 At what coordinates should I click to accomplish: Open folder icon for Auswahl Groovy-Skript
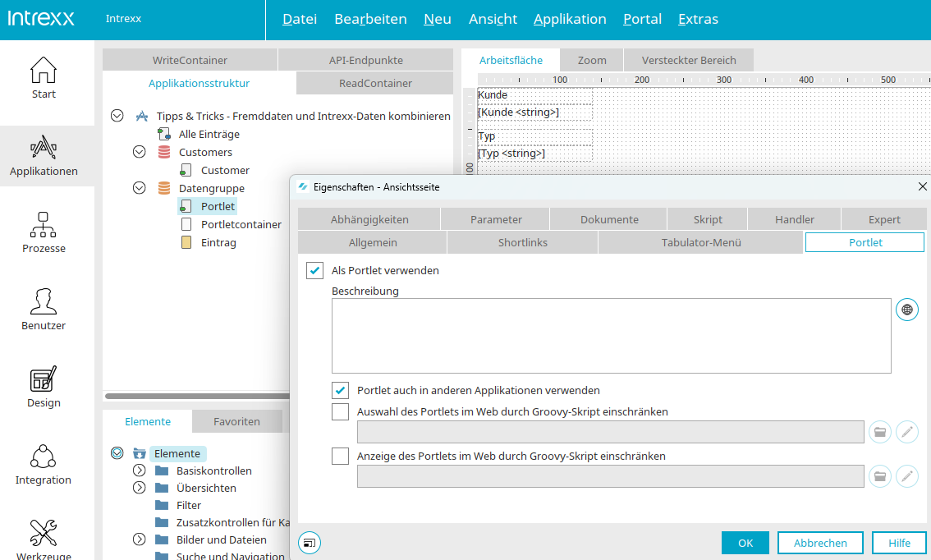[x=880, y=432]
